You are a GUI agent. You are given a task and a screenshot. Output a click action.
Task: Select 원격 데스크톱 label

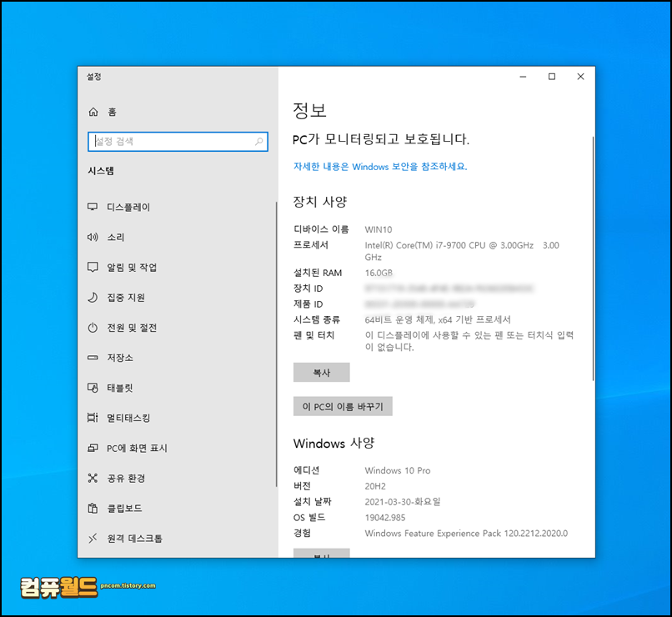click(x=134, y=538)
